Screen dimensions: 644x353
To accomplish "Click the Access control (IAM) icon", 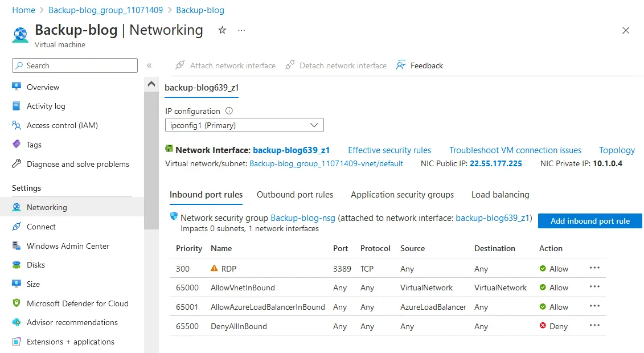I will (17, 125).
